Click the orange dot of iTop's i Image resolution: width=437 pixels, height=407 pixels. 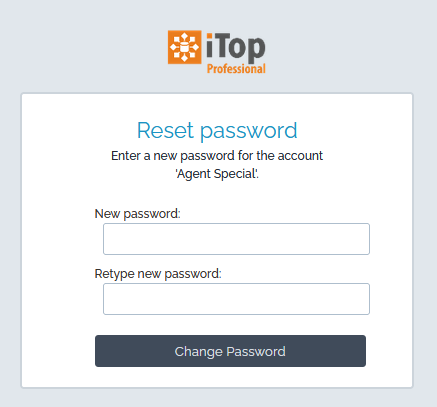point(209,35)
